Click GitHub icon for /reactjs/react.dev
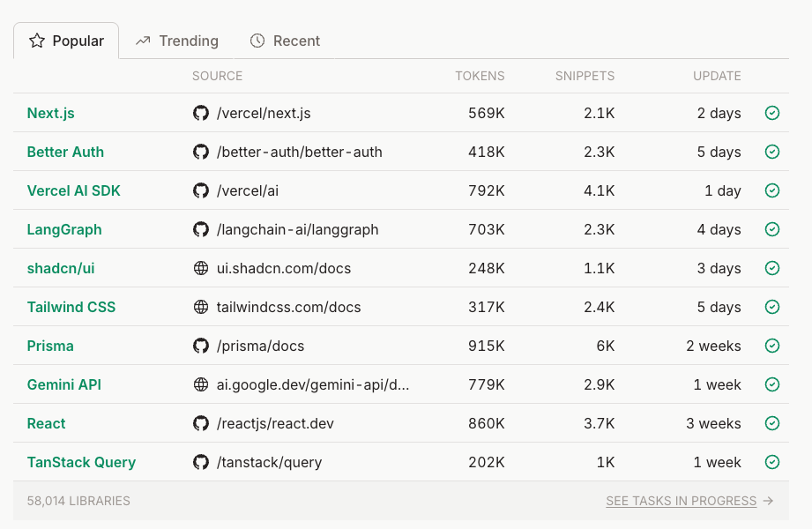812x529 pixels. click(x=201, y=423)
